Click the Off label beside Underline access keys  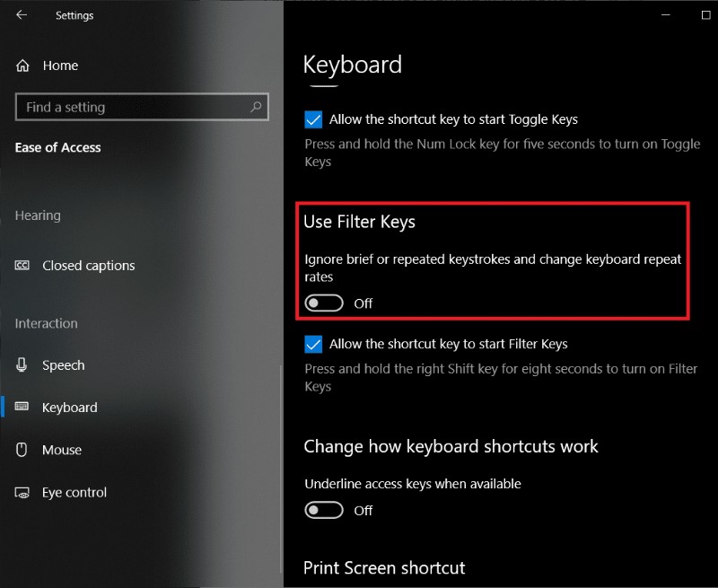pyautogui.click(x=363, y=511)
